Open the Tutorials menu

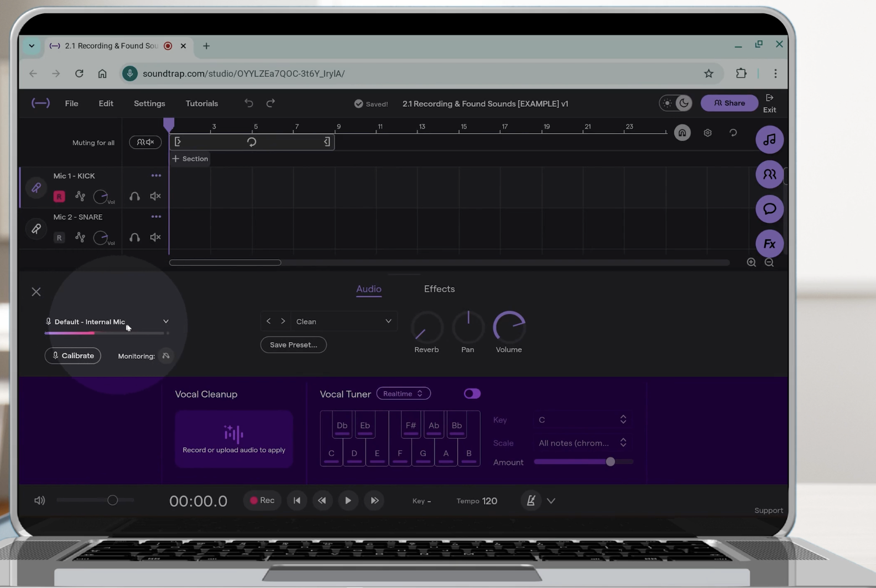(202, 103)
